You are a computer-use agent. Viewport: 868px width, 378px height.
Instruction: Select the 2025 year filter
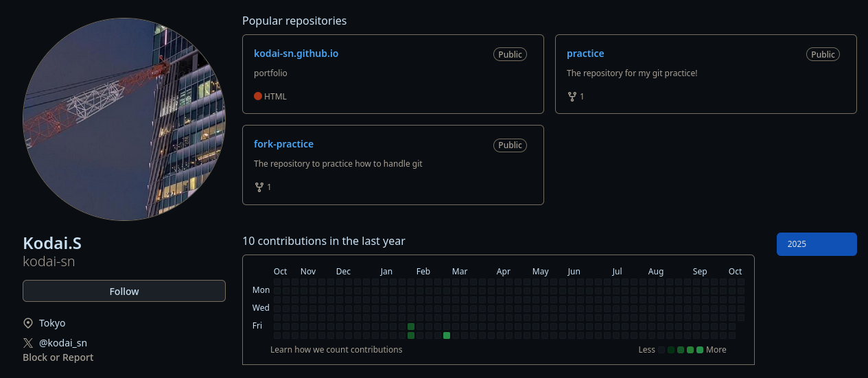click(x=817, y=244)
